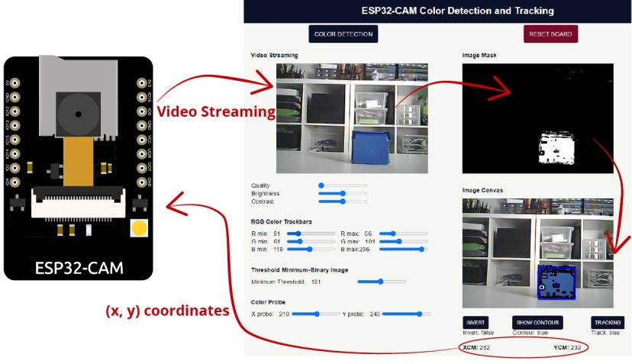Image resolution: width=632 pixels, height=364 pixels.
Task: Toggle the SHOW CONTOUR button
Action: (x=539, y=322)
